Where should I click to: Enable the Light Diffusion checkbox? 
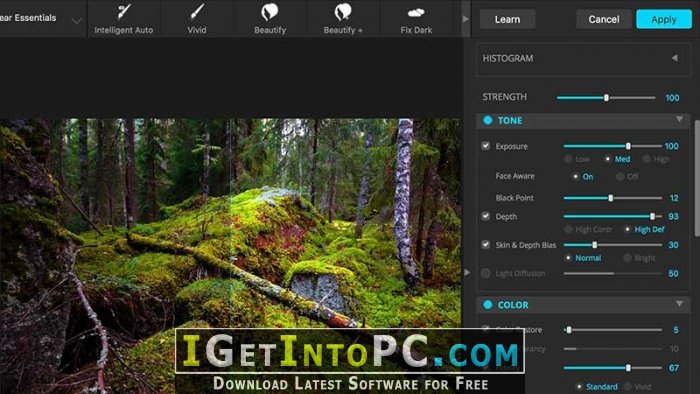[486, 273]
